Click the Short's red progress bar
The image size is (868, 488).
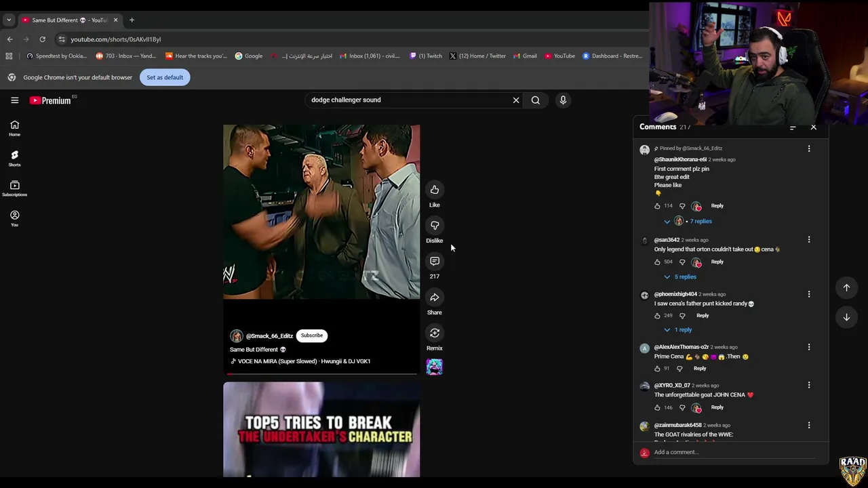321,373
